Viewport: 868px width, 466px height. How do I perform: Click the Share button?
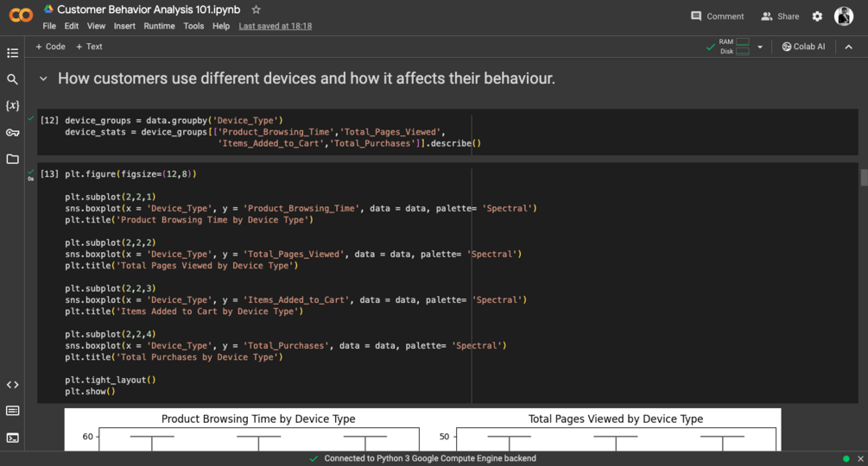(x=780, y=16)
